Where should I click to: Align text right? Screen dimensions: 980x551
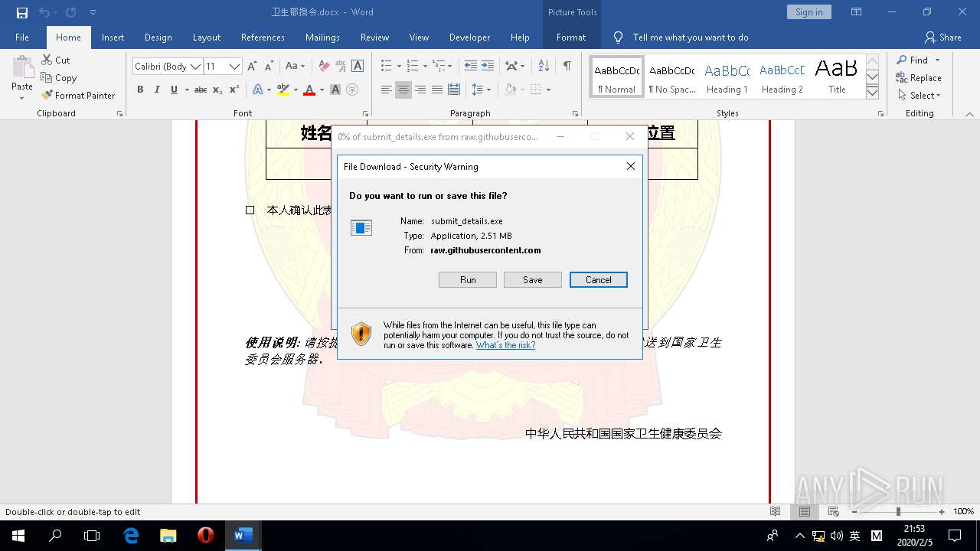(x=420, y=90)
